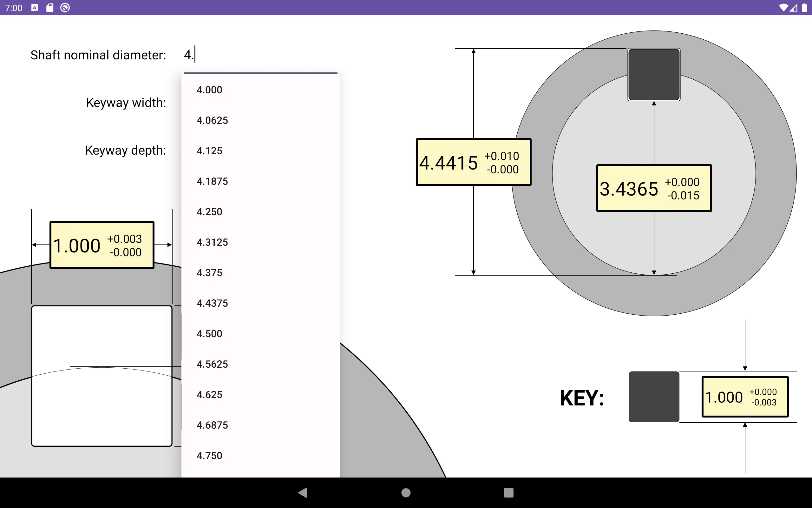Pick 4.5625 shaft diameter
812x508 pixels.
click(x=260, y=364)
